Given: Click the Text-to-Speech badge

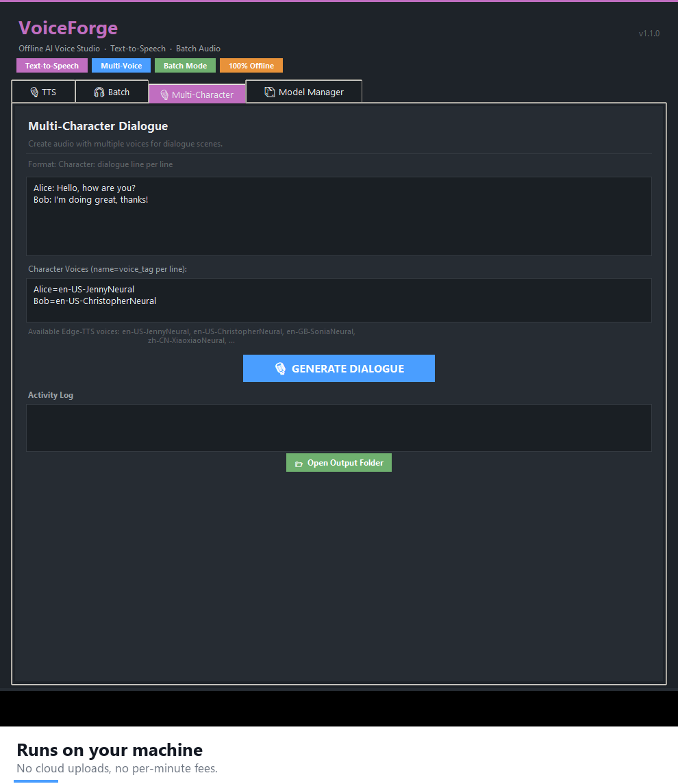Looking at the screenshot, I should tap(52, 66).
